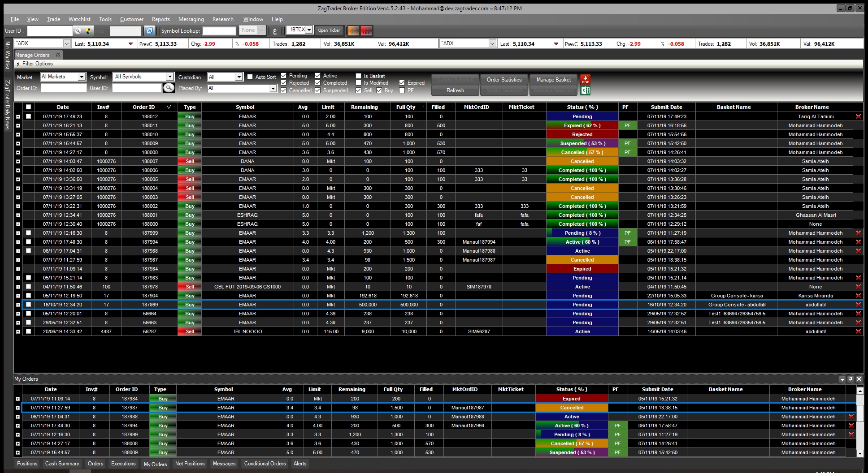This screenshot has height=473, width=868.
Task: Click the Expired ( 62 % ) status bar
Action: tap(582, 125)
